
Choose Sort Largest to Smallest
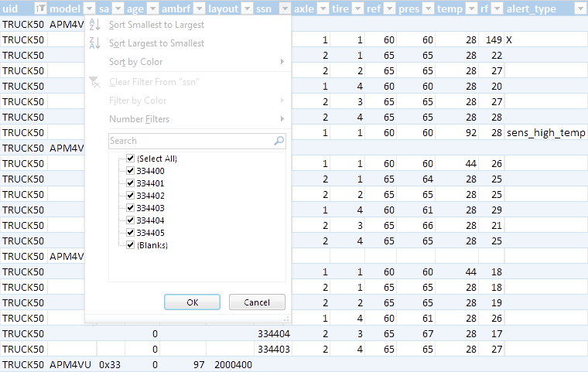point(188,43)
